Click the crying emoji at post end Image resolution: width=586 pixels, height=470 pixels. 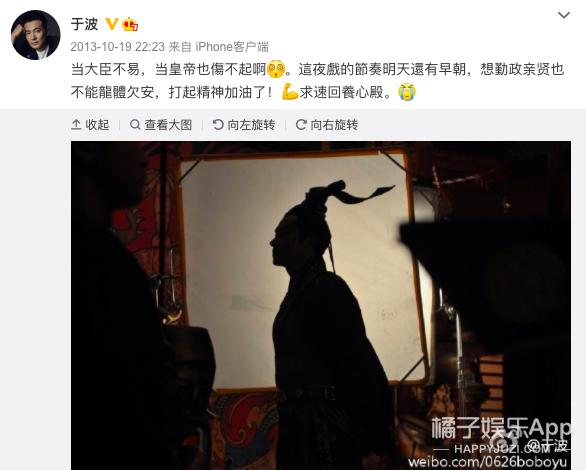coord(407,92)
